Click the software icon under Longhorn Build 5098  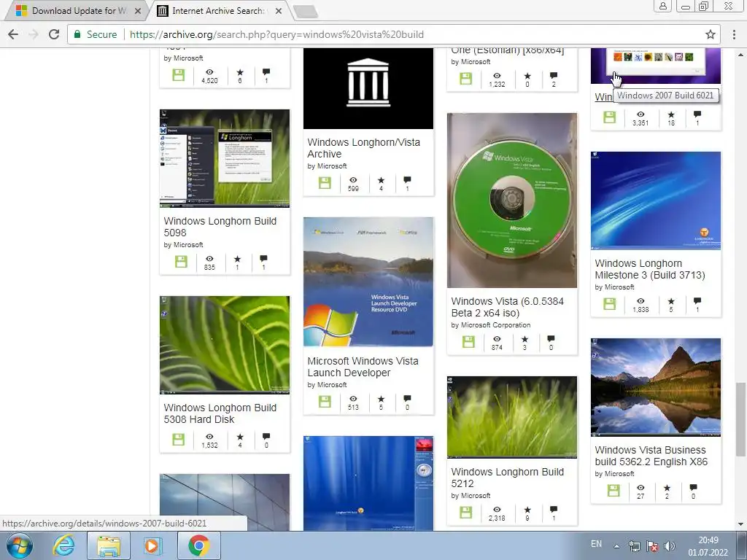(181, 262)
